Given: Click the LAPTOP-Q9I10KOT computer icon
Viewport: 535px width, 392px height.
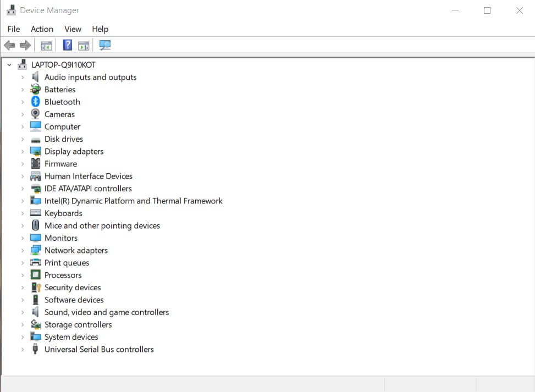Looking at the screenshot, I should [23, 64].
